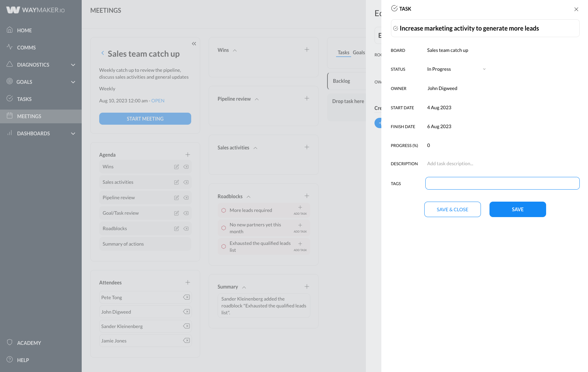Collapse the Sales activities section
Image resolution: width=588 pixels, height=372 pixels.
[255, 148]
